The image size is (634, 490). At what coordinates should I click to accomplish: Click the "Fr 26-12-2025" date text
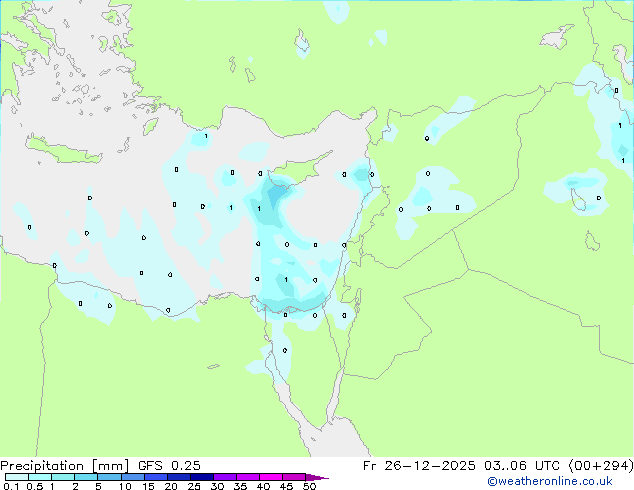419,466
